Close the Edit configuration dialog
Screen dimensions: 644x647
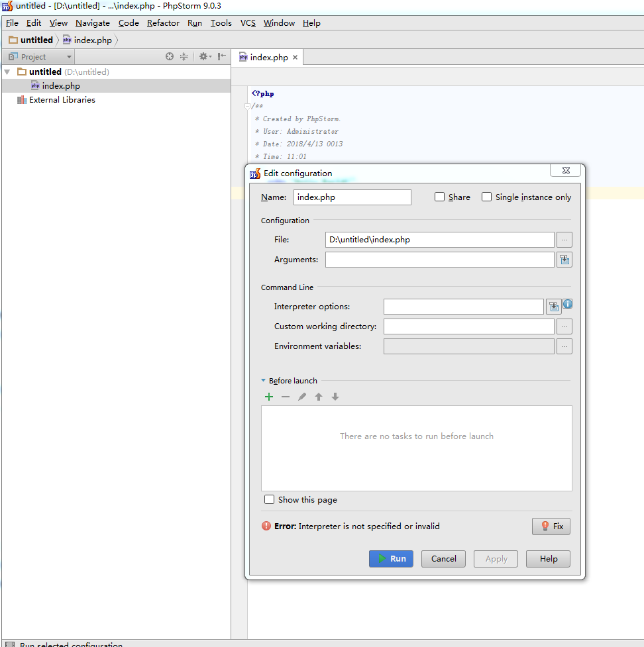coord(566,170)
